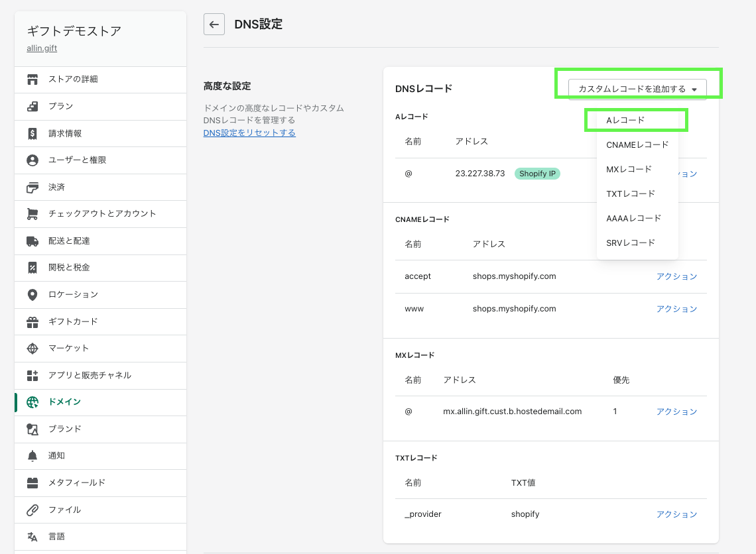The width and height of the screenshot is (756, 554).
Task: Click the ユーザーと権限 person icon
Action: (x=32, y=160)
